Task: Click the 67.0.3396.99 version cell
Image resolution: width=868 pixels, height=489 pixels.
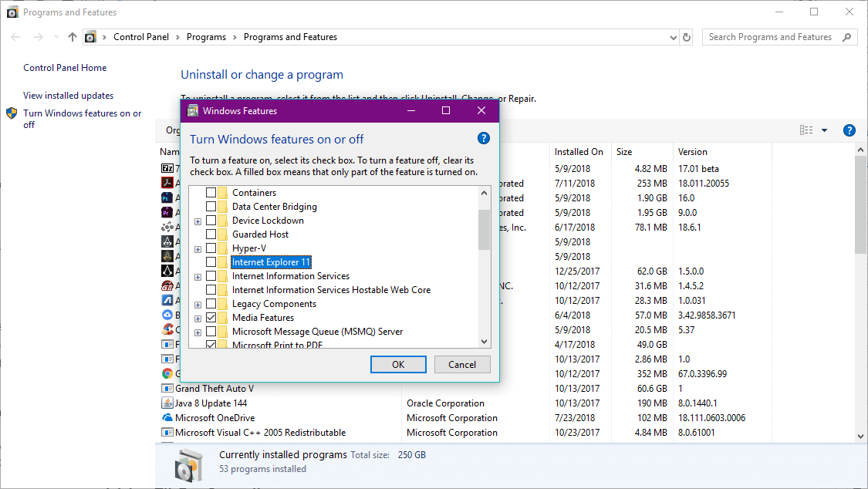Action: click(x=702, y=374)
